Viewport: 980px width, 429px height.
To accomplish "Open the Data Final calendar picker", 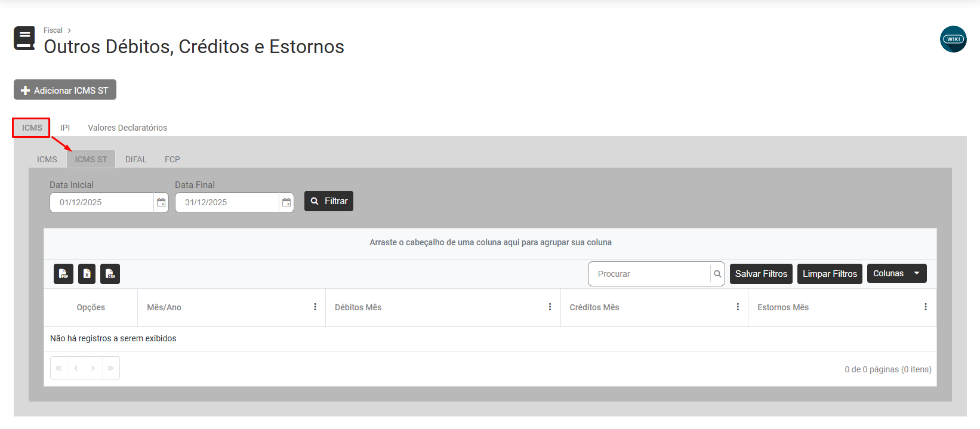I will click(x=286, y=203).
